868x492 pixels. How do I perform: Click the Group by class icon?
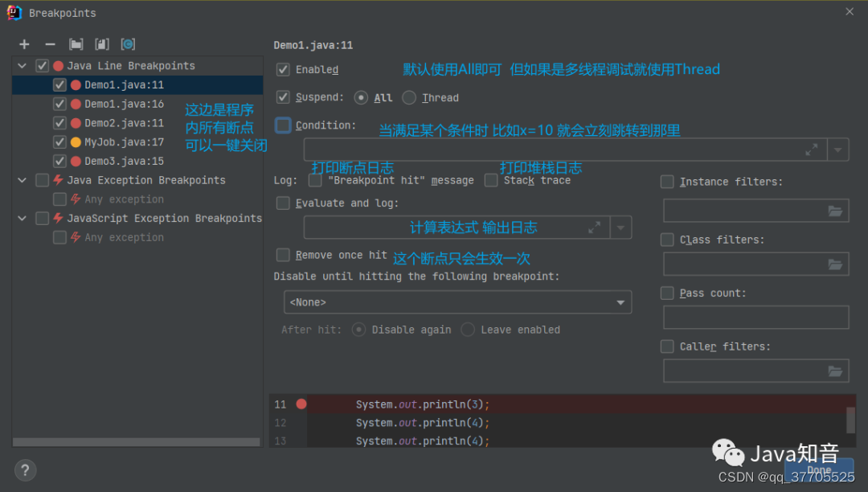coord(128,44)
